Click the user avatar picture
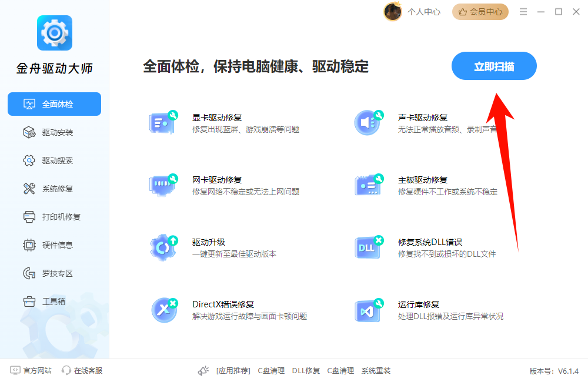The height and width of the screenshot is (382, 588). tap(393, 12)
